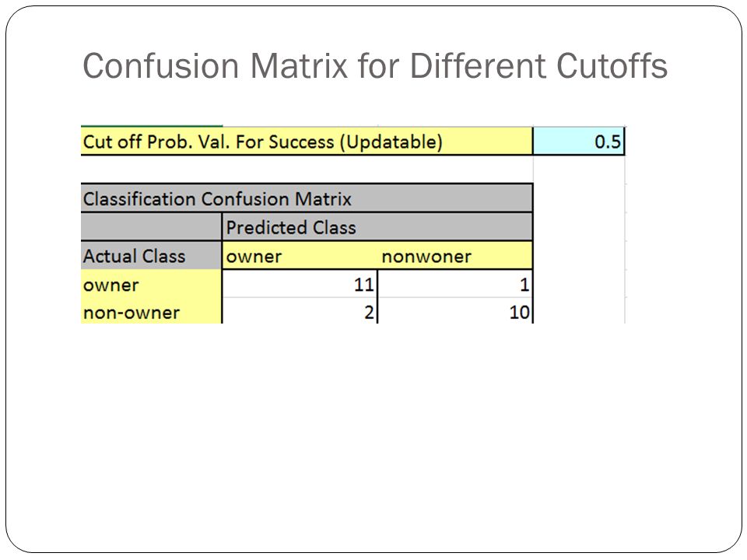Select the 'Classification Confusion Matrix' header cell

(x=307, y=198)
